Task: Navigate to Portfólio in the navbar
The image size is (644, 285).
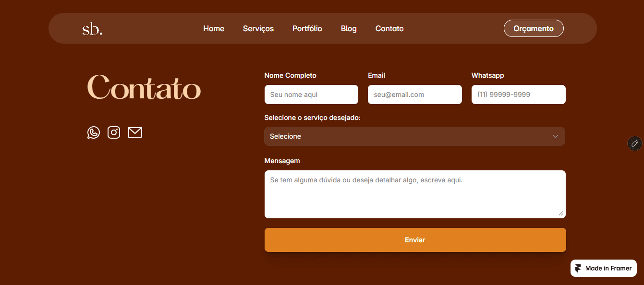Action: pos(307,29)
